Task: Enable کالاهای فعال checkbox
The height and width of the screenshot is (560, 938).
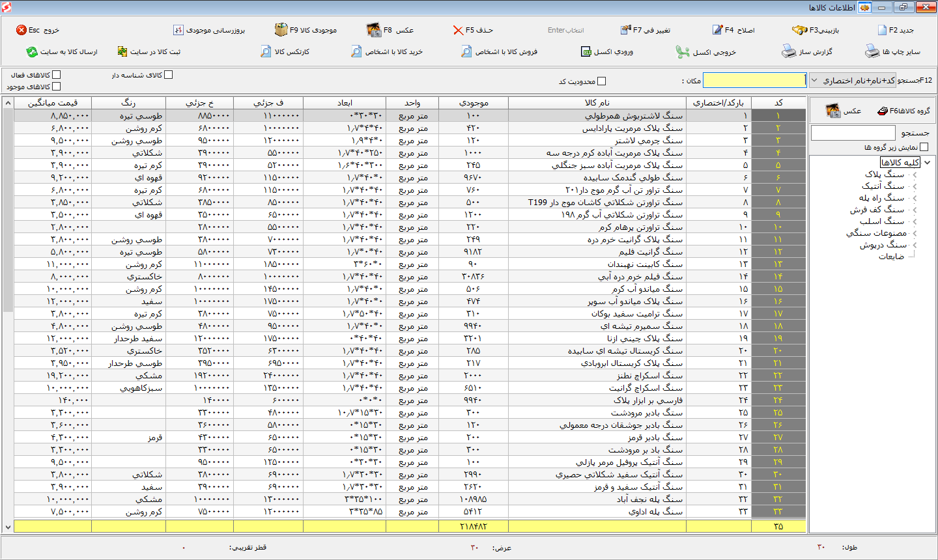Action: point(56,75)
